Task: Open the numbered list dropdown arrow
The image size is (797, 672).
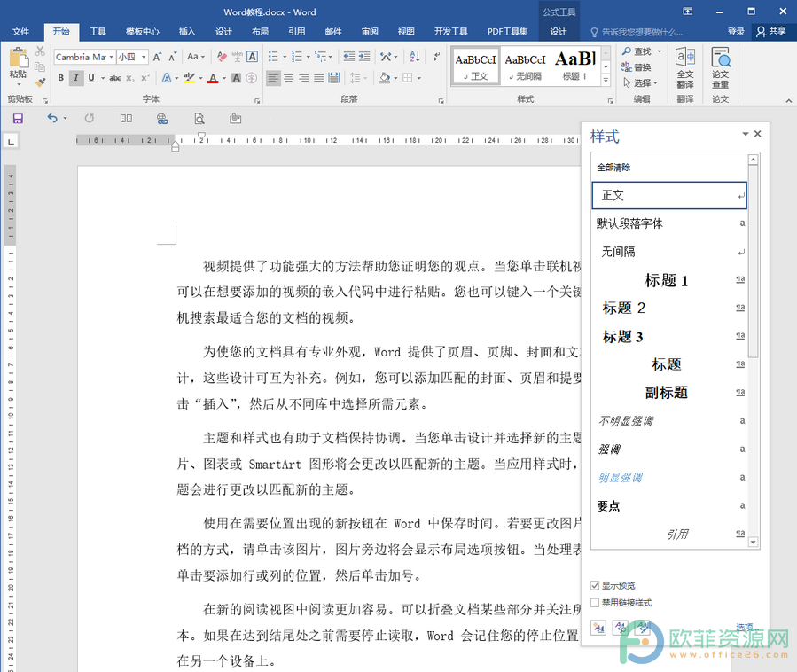Action: [x=308, y=57]
